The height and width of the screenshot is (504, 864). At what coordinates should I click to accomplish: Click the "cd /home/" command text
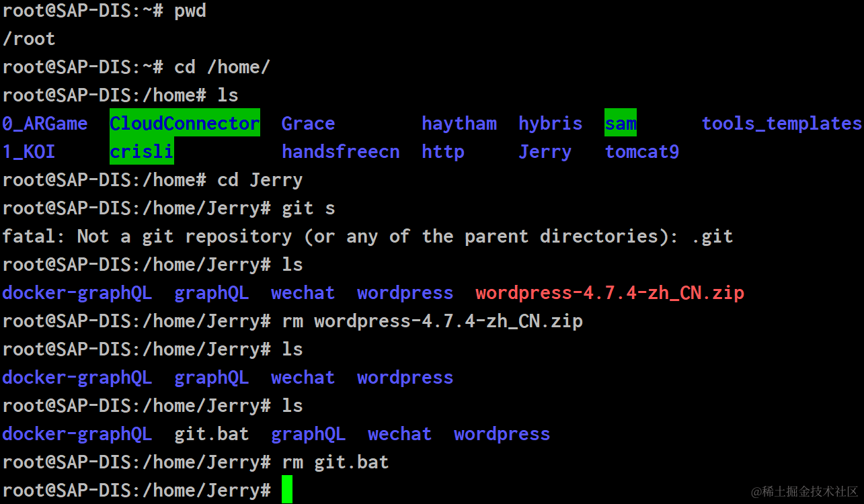(x=222, y=67)
